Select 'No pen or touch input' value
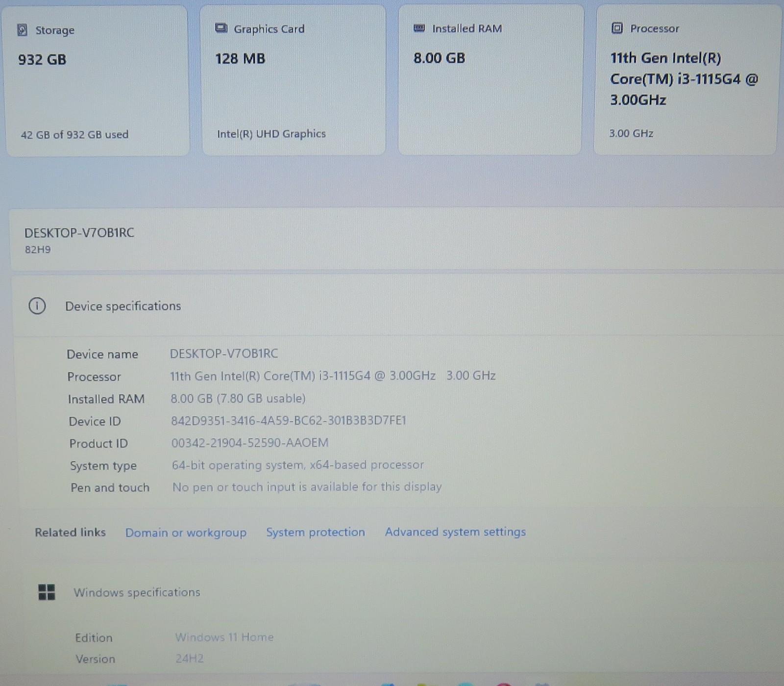The width and height of the screenshot is (784, 686). (x=307, y=487)
